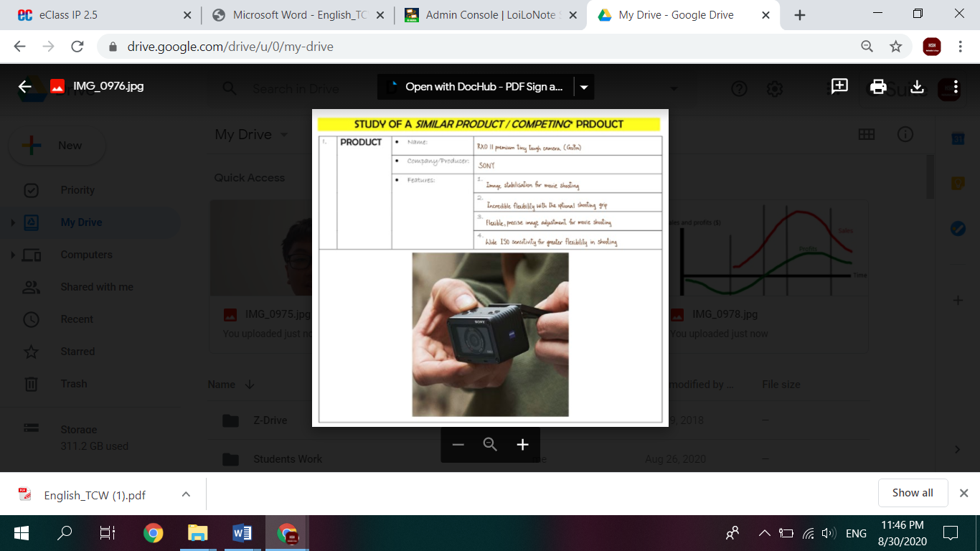Zoom in the preview with plus button

point(522,445)
